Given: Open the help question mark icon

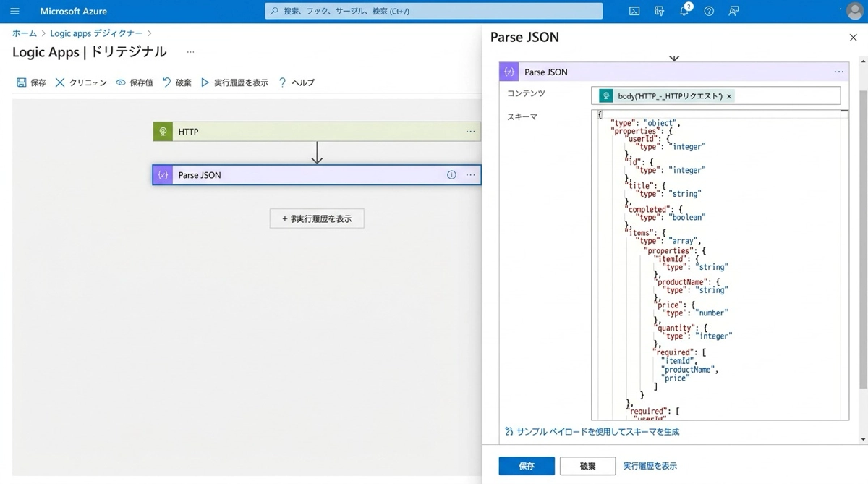Looking at the screenshot, I should pyautogui.click(x=709, y=12).
